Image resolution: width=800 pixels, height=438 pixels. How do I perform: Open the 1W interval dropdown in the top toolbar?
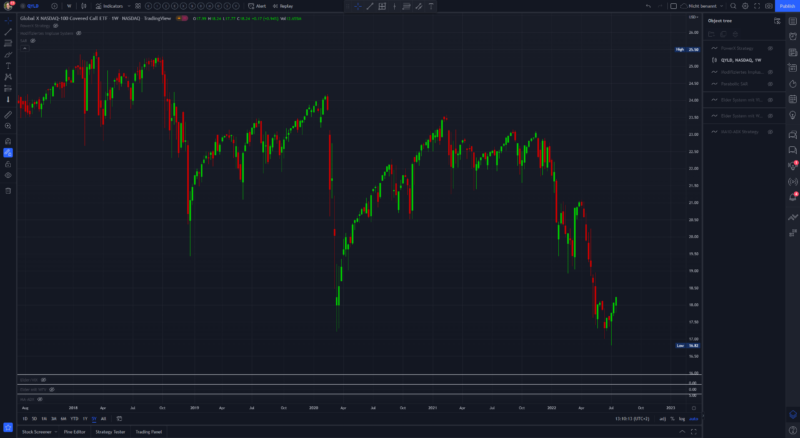(69, 6)
